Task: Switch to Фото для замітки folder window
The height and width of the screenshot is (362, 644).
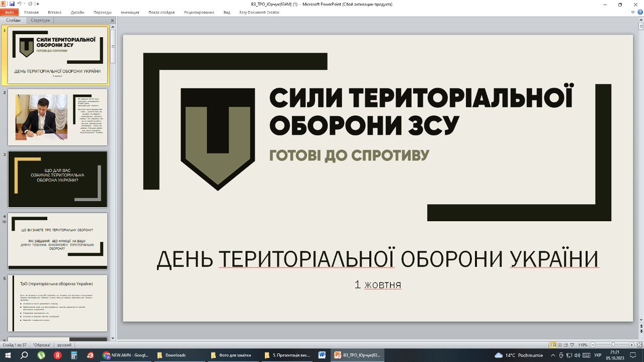Action: point(233,355)
